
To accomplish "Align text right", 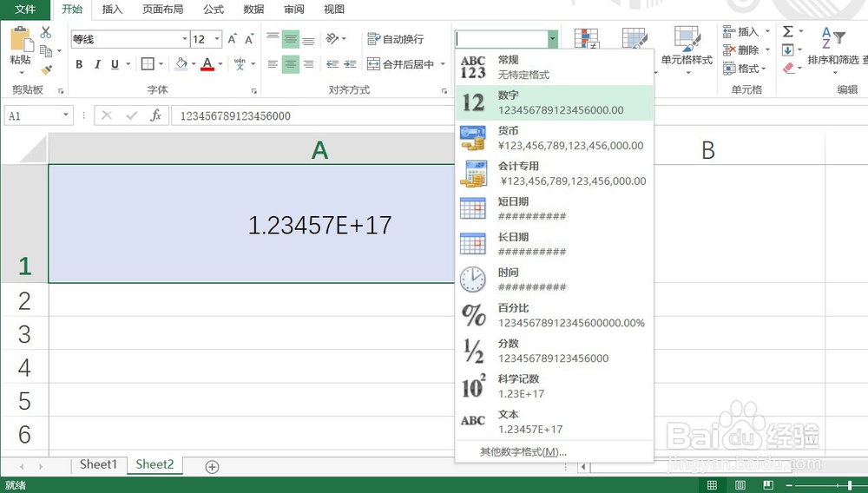I will tap(308, 64).
